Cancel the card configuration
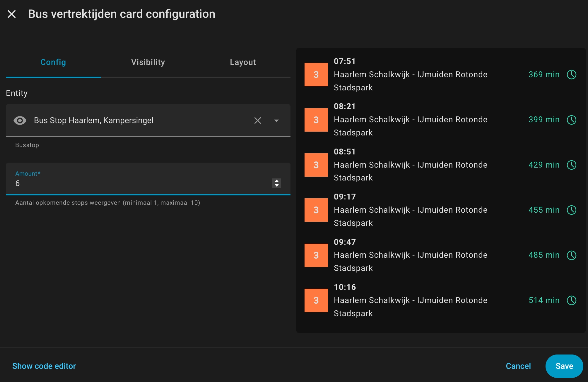The image size is (588, 382). [518, 366]
